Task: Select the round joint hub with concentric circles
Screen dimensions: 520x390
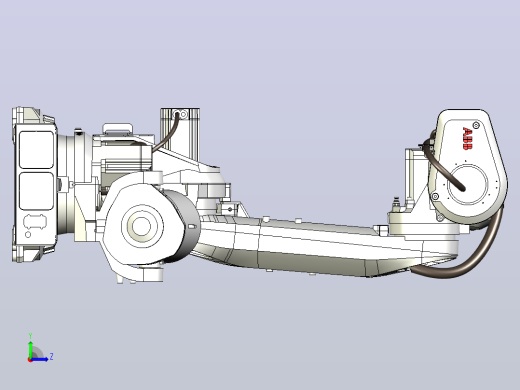Action: (x=142, y=226)
